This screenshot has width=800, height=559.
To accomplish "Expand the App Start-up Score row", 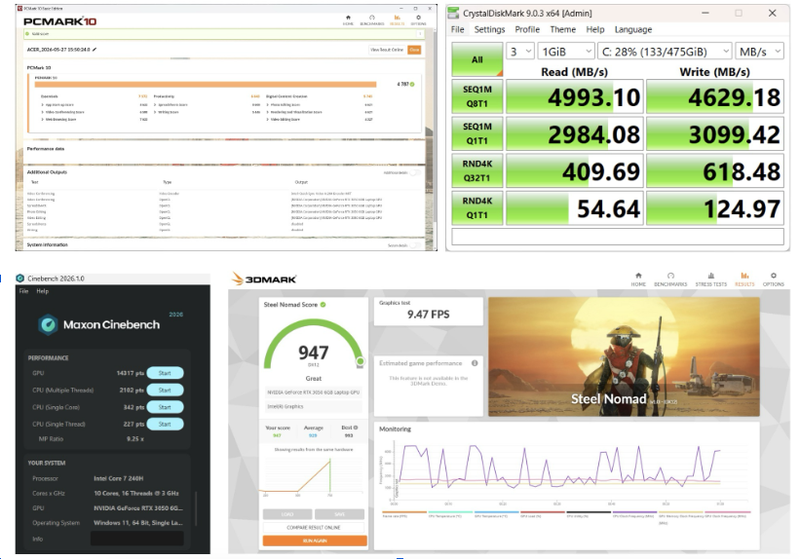I will tap(42, 105).
